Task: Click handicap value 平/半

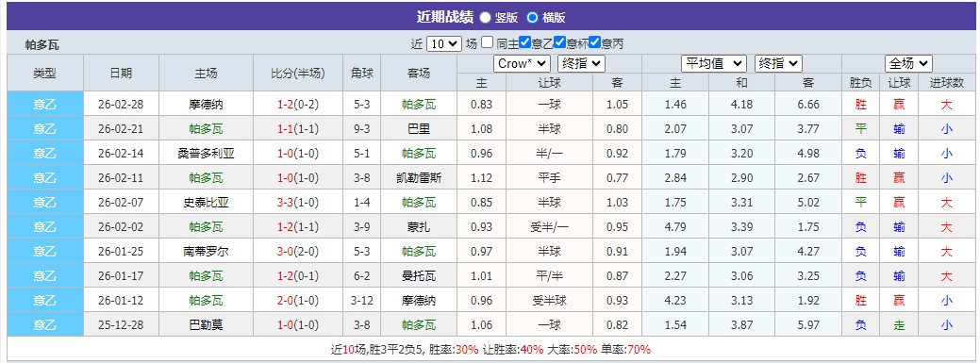Action: click(x=549, y=275)
